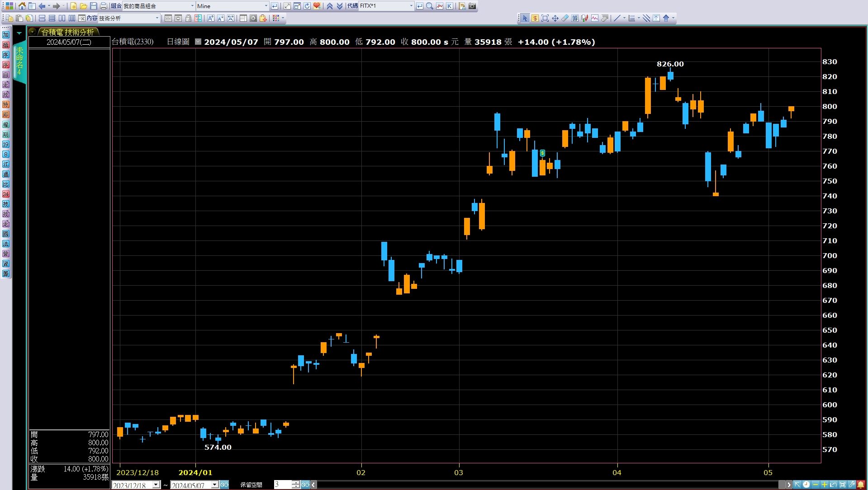
Task: Click the 法 sidebar button
Action: pos(6,244)
